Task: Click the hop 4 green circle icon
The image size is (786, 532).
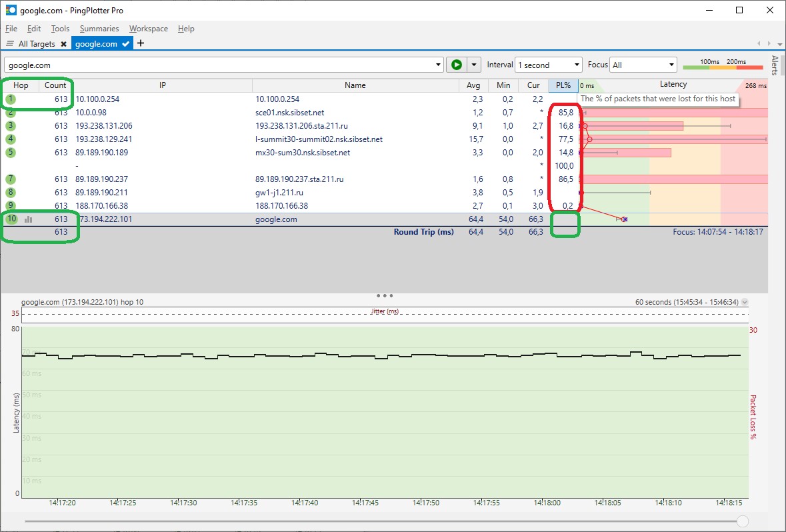Action: pyautogui.click(x=11, y=139)
